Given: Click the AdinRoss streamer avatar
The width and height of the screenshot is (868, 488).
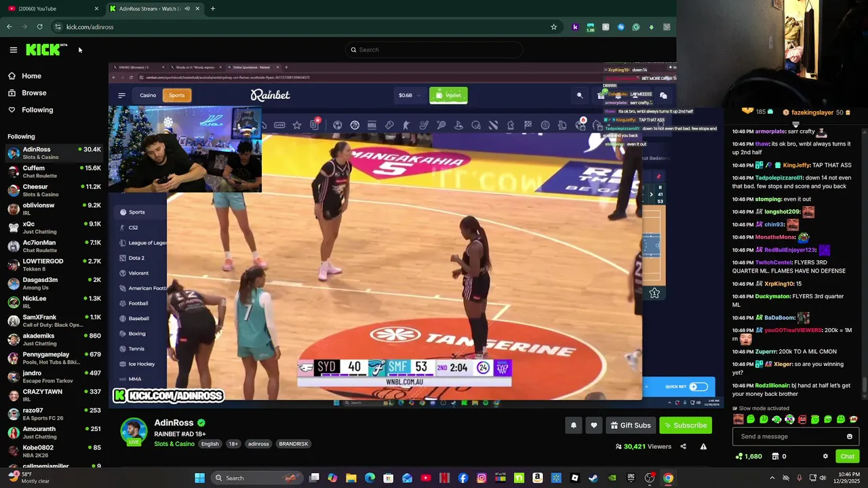Looking at the screenshot, I should tap(134, 432).
